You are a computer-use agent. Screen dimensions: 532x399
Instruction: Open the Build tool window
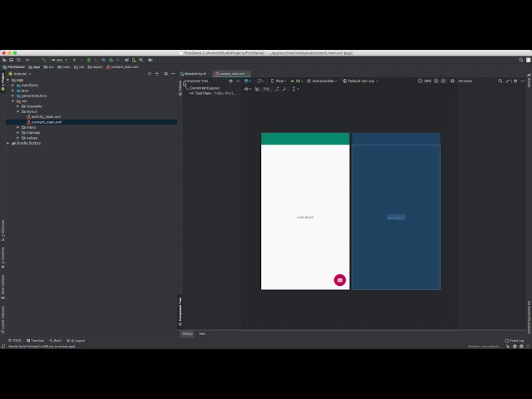pos(56,341)
